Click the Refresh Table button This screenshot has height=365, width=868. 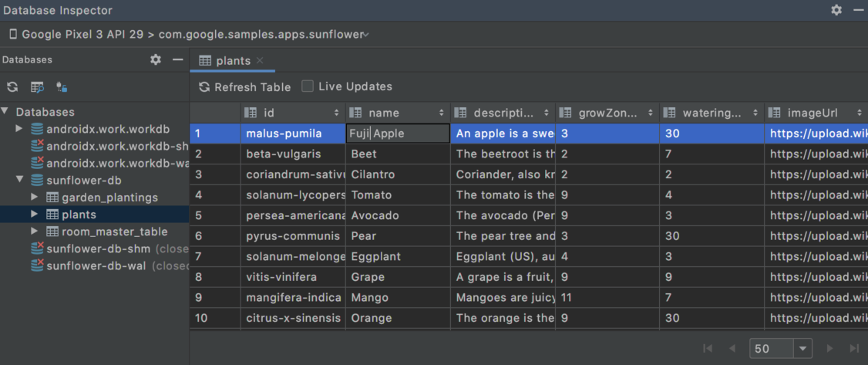click(x=244, y=86)
